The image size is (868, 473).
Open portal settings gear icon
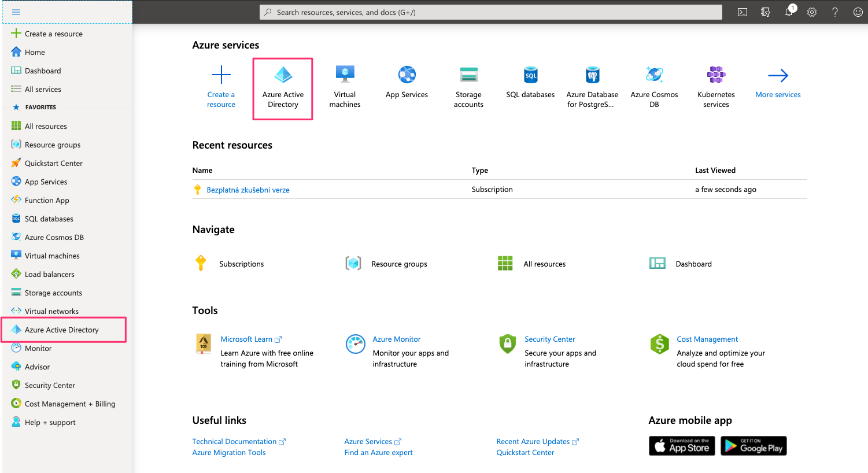click(x=812, y=12)
